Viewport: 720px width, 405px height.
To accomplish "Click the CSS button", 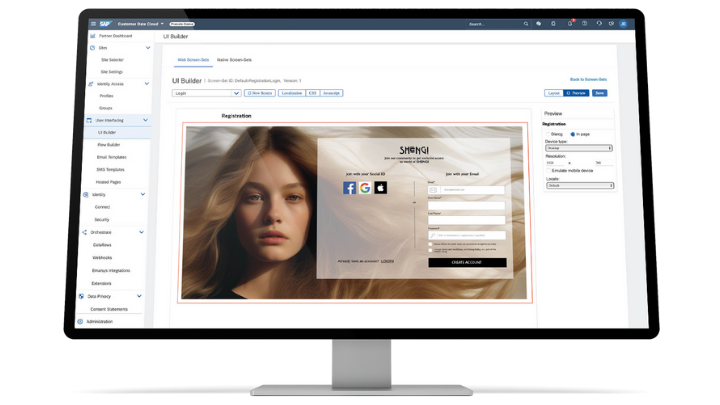I will (313, 93).
